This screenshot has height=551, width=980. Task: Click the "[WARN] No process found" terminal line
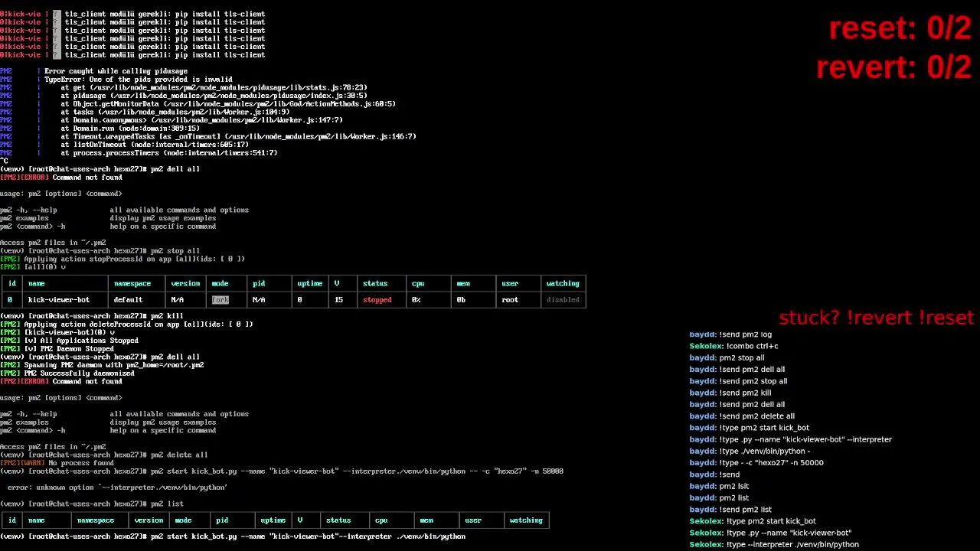click(57, 463)
